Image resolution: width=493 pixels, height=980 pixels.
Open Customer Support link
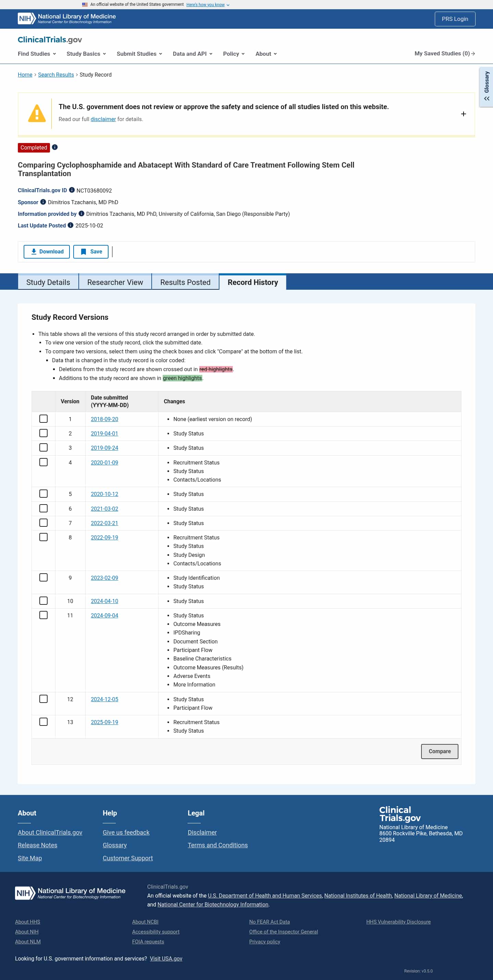pos(128,858)
